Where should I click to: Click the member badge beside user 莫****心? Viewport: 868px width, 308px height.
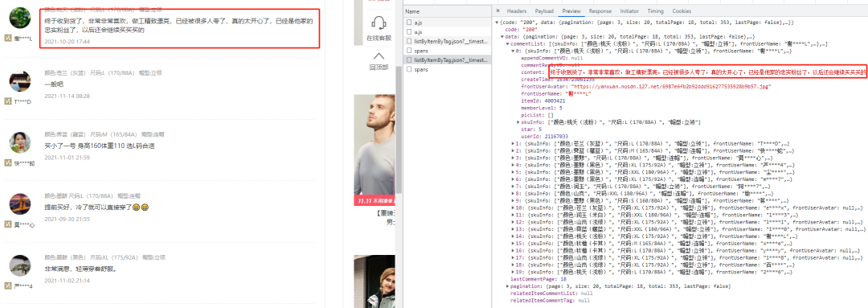click(x=8, y=224)
